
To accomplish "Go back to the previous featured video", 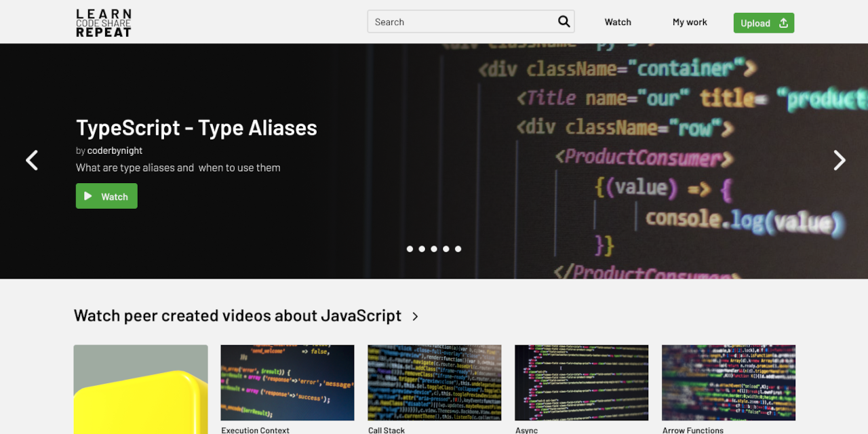I will pyautogui.click(x=31, y=160).
